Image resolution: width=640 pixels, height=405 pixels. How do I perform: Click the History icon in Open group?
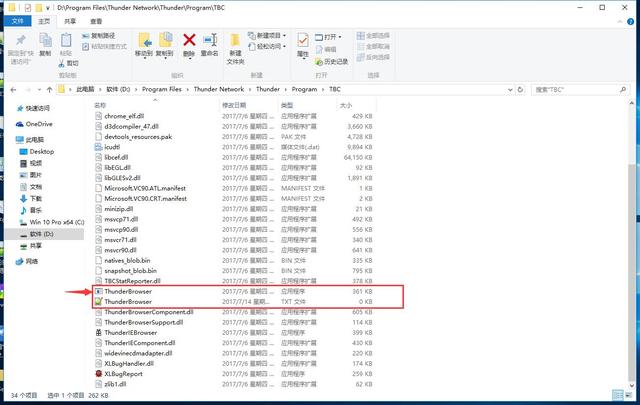(331, 62)
